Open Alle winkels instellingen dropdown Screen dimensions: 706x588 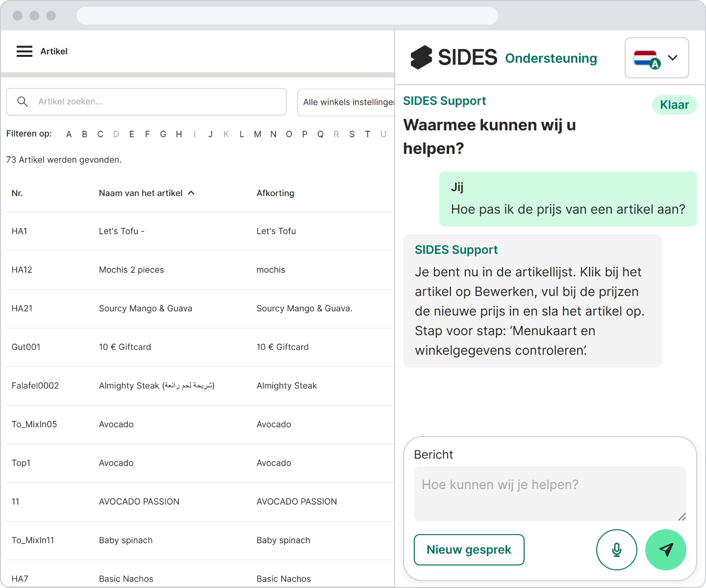coord(346,102)
